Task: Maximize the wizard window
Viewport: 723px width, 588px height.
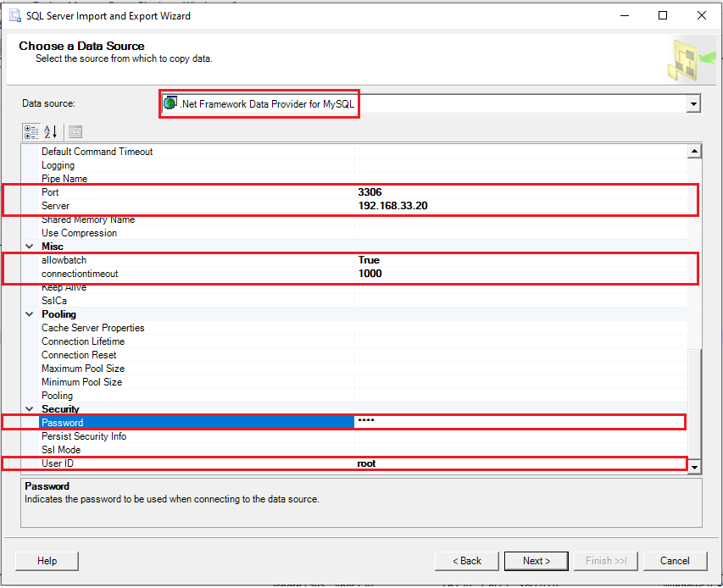Action: (x=663, y=15)
